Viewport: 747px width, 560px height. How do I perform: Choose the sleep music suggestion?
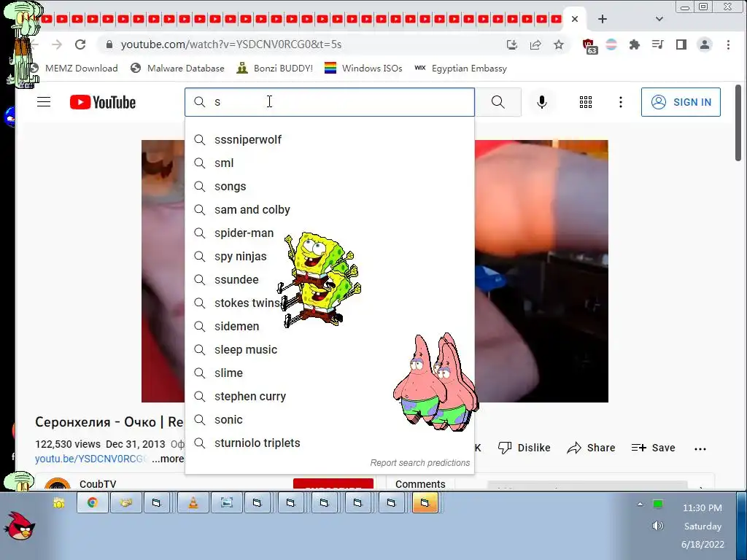point(330,349)
